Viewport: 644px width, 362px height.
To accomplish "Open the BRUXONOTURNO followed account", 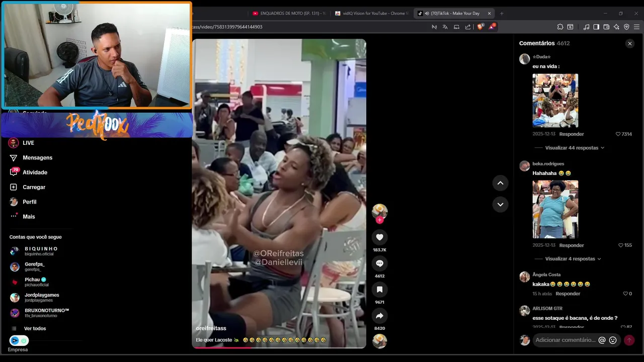I will (x=40, y=313).
